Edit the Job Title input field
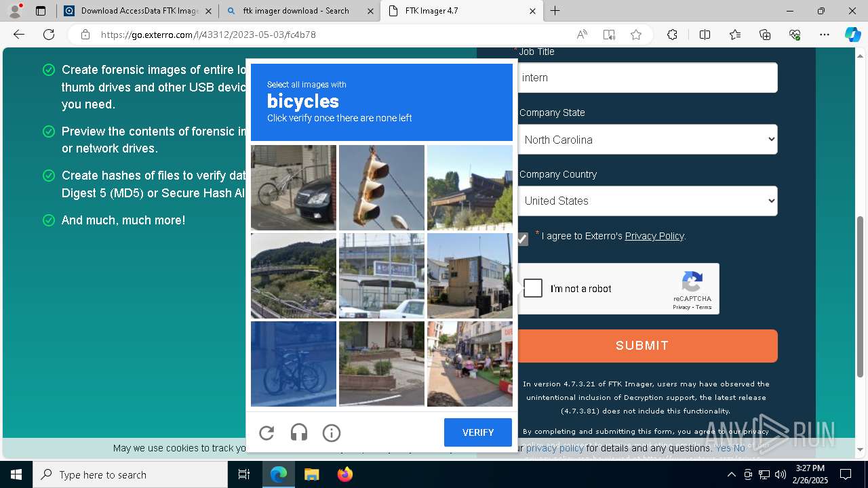 [x=648, y=78]
